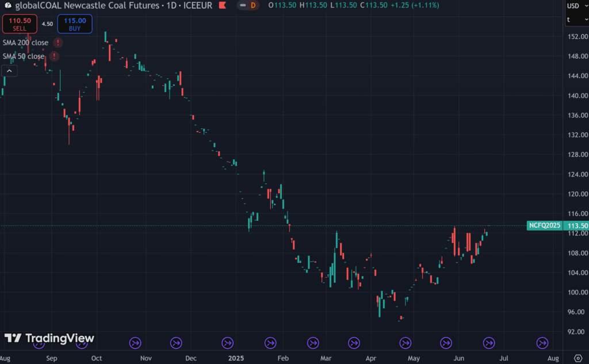The width and height of the screenshot is (589, 364).
Task: Click the contract roll marker just before Mar
Action: tap(313, 343)
